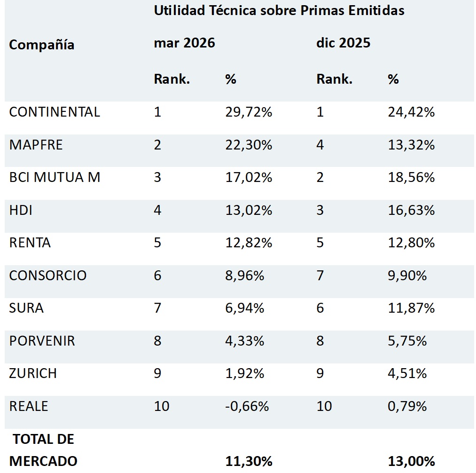Image resolution: width=476 pixels, height=473 pixels.
Task: Select the 'dic 2025' period header
Action: pyautogui.click(x=343, y=43)
